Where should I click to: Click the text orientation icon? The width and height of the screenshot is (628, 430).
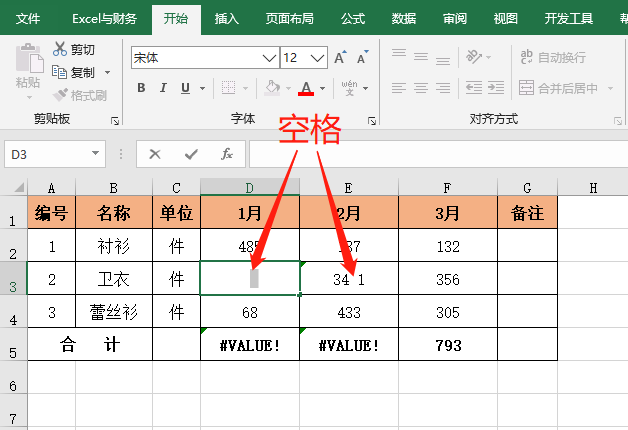point(474,56)
